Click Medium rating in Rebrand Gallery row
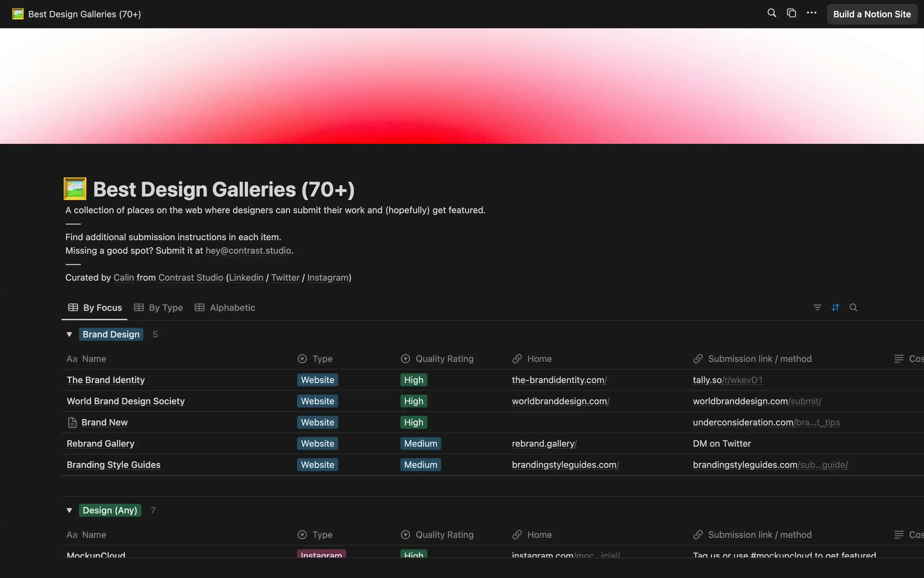The image size is (924, 578). pyautogui.click(x=420, y=443)
